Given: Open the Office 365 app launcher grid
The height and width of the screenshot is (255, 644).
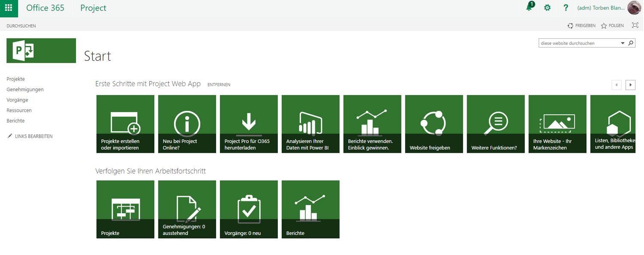Looking at the screenshot, I should tap(9, 8).
